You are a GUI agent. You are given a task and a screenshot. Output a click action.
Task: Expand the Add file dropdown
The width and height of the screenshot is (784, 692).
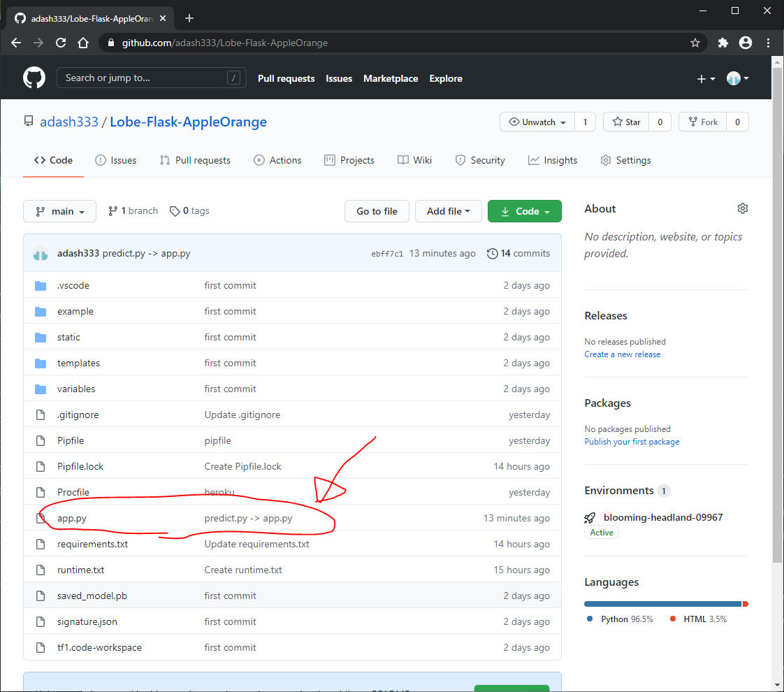tap(448, 211)
